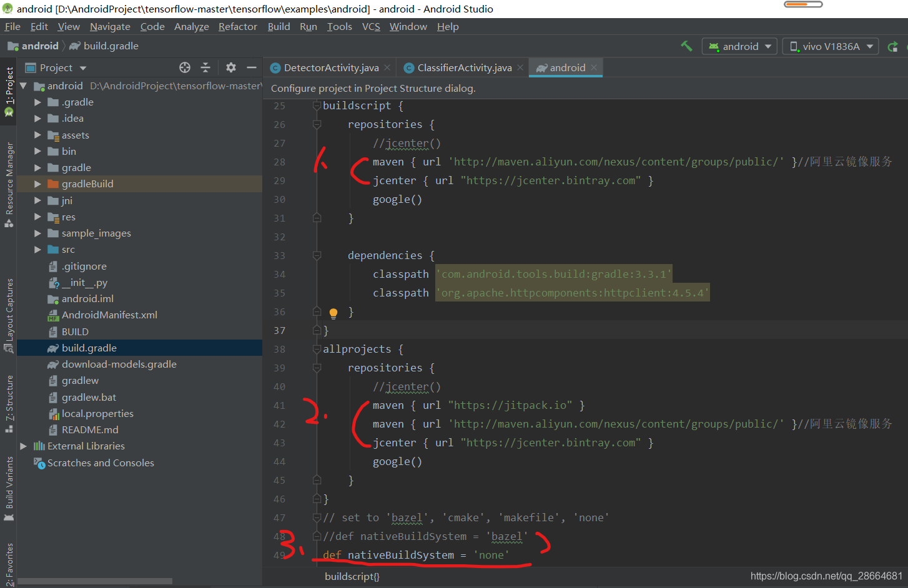Close the ClassifierActivity.java tab
908x588 pixels.
click(x=520, y=67)
